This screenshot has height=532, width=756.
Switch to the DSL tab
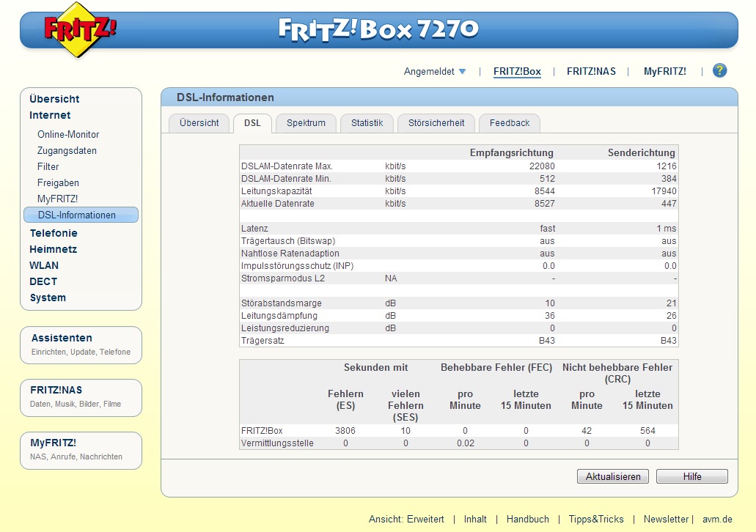(252, 123)
